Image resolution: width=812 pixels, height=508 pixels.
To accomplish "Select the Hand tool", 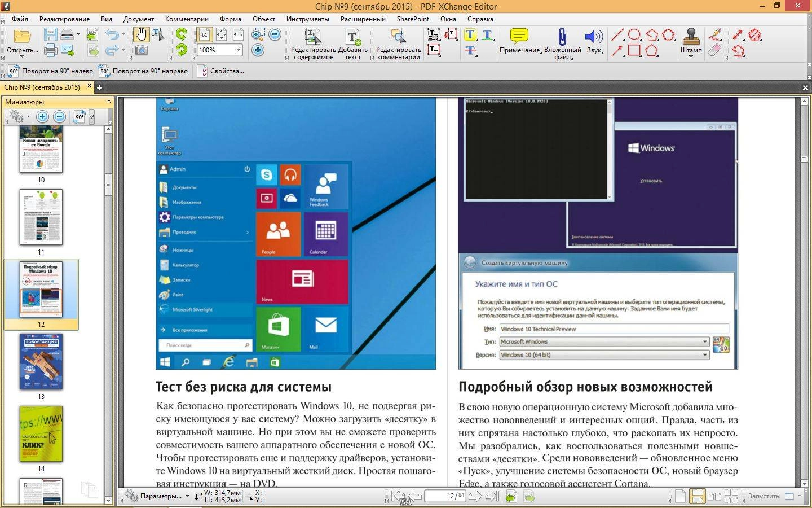I will tap(141, 35).
